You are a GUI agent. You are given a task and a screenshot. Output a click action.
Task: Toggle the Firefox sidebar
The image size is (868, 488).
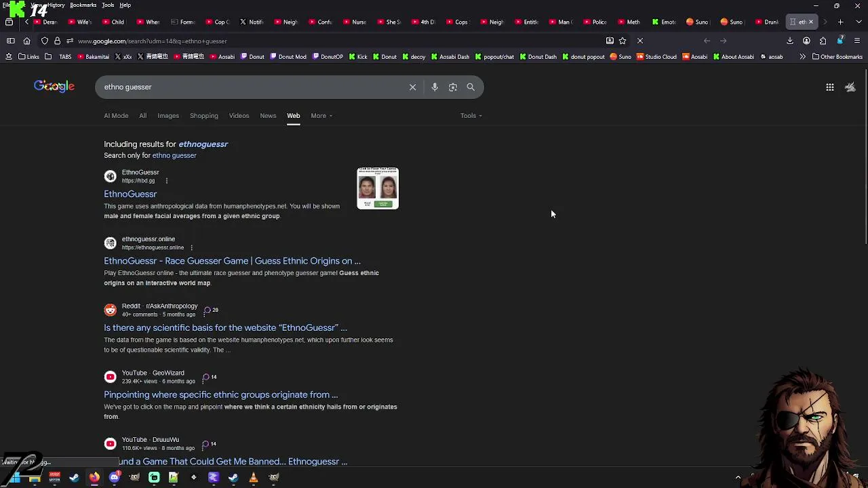[11, 41]
